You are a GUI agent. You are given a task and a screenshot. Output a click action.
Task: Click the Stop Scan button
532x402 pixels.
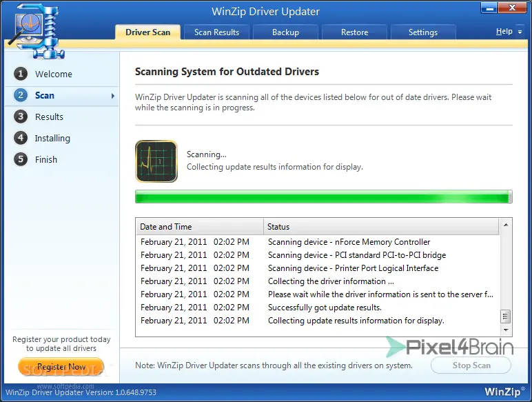471,365
